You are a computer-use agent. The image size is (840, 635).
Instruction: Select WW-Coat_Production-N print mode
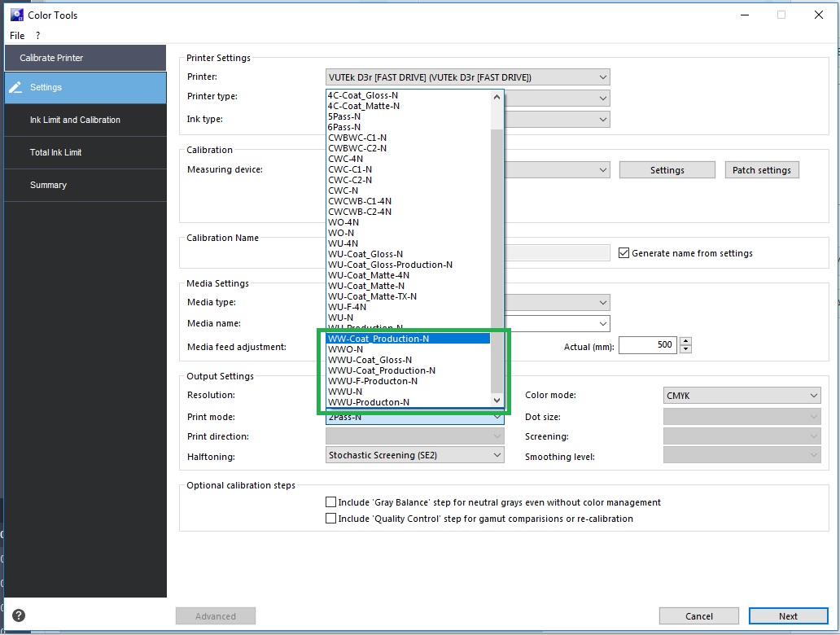(x=409, y=339)
